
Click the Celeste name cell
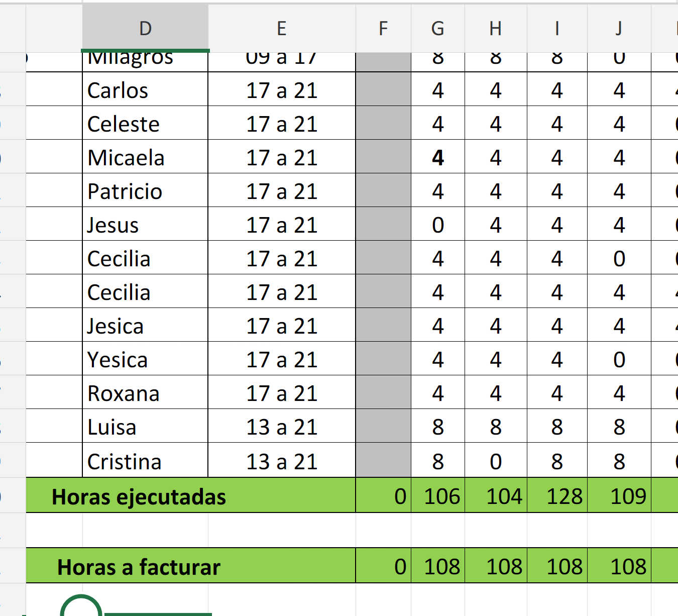(145, 124)
